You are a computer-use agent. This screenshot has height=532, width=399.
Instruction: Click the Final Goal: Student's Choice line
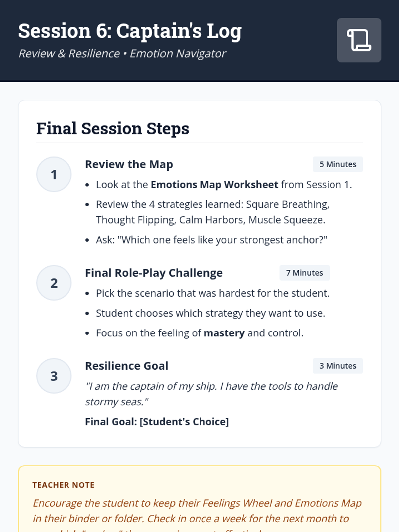coord(157,422)
